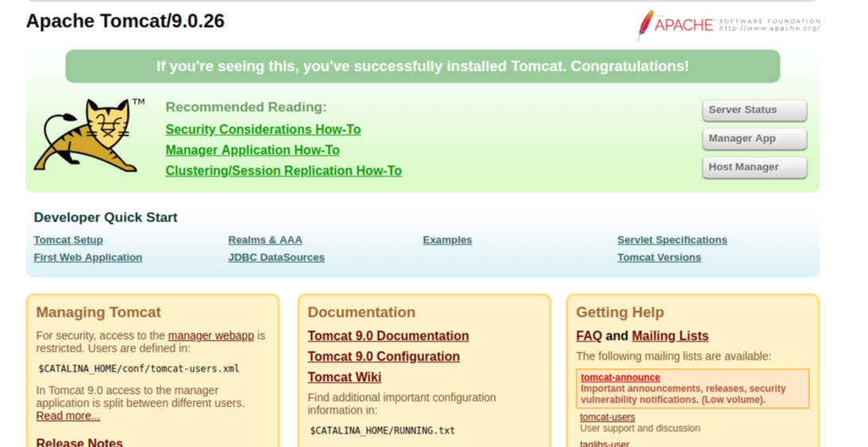868x447 pixels.
Task: Click the $CATALINA_HOME/conf/tomcat-users.xml path text
Action: coord(139,368)
